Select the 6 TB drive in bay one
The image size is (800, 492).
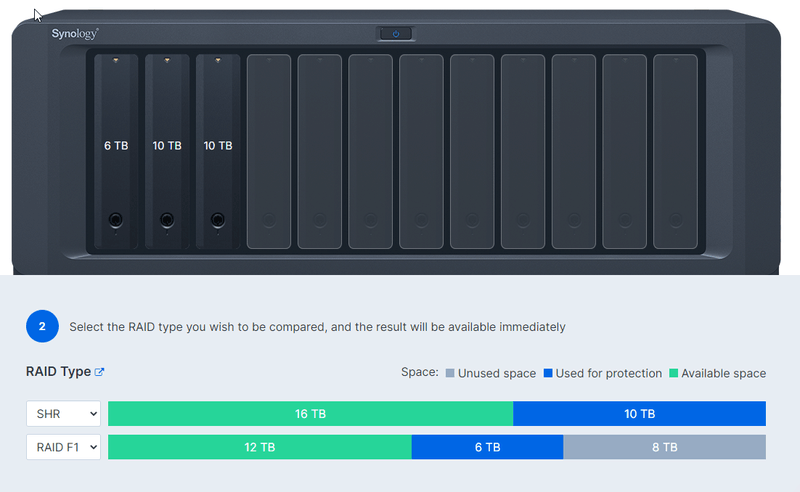coord(116,145)
